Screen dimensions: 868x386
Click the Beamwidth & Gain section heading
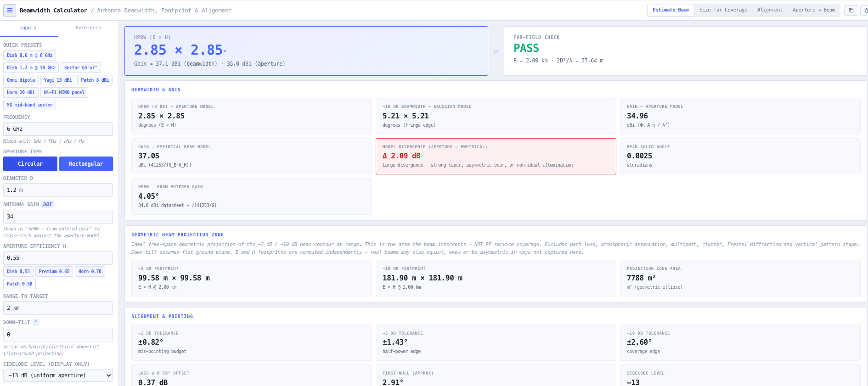coord(156,90)
